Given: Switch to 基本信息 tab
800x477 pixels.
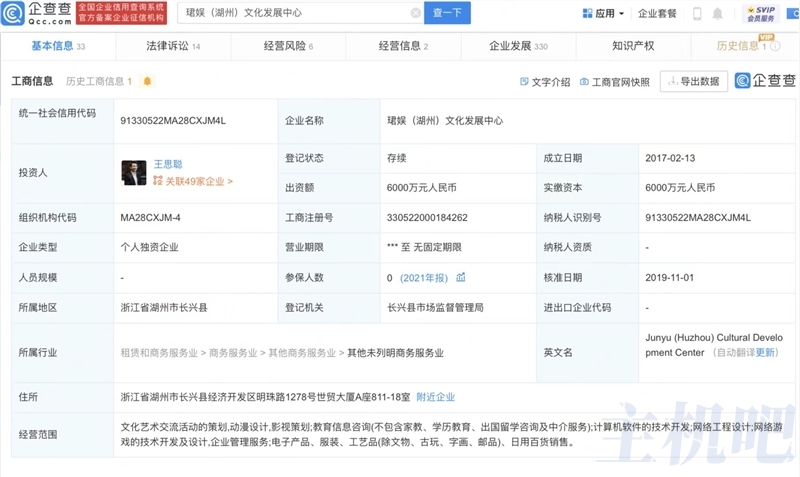Looking at the screenshot, I should point(58,46).
